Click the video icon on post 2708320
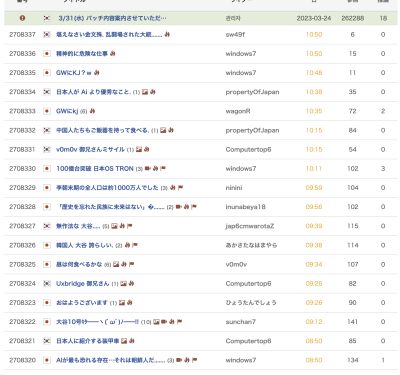Viewport: 400px width, 375px height. (179, 360)
